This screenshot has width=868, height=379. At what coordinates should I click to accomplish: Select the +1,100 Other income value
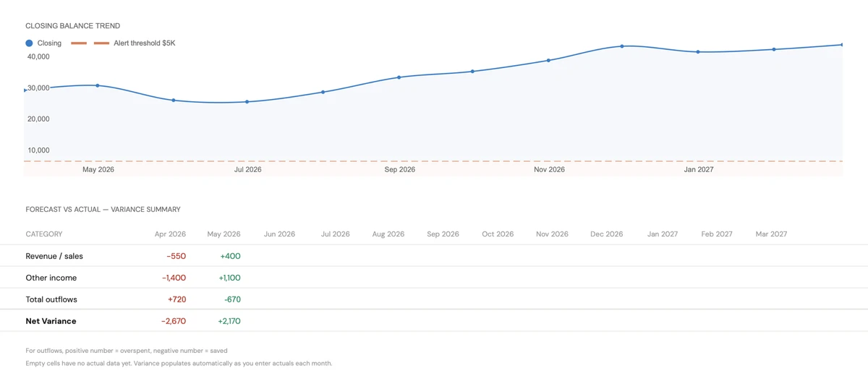click(229, 278)
